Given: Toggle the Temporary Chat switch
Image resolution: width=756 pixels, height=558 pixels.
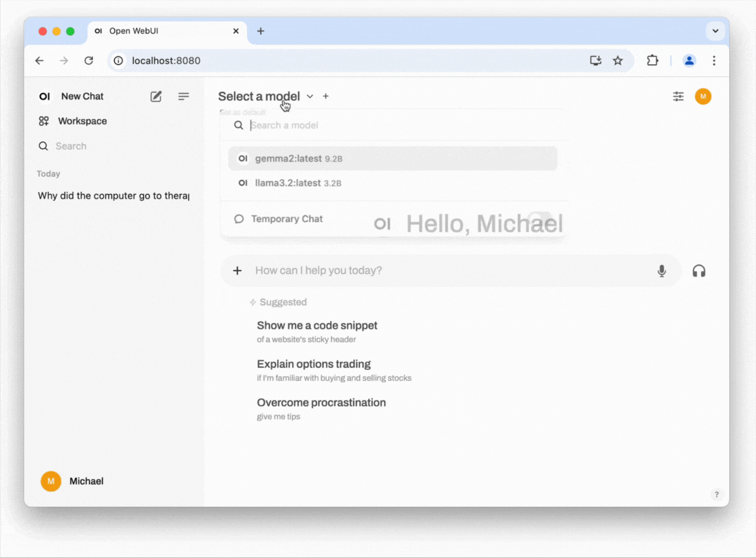Looking at the screenshot, I should tap(539, 219).
